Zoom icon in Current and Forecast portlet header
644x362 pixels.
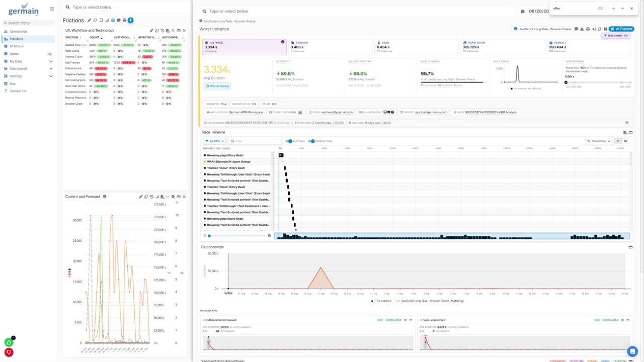pos(173,197)
